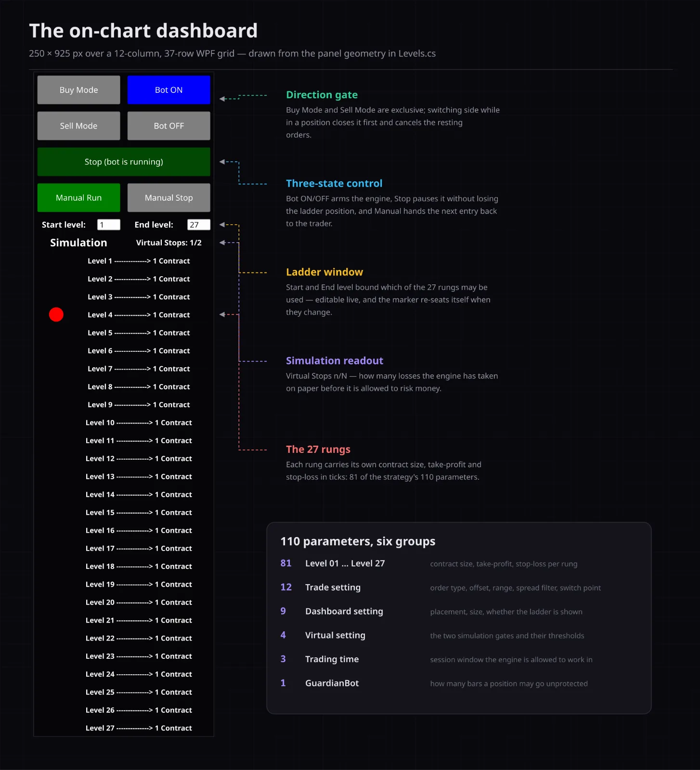Click the Buy Mode button
Screen dimensions: 700x770
[78, 90]
